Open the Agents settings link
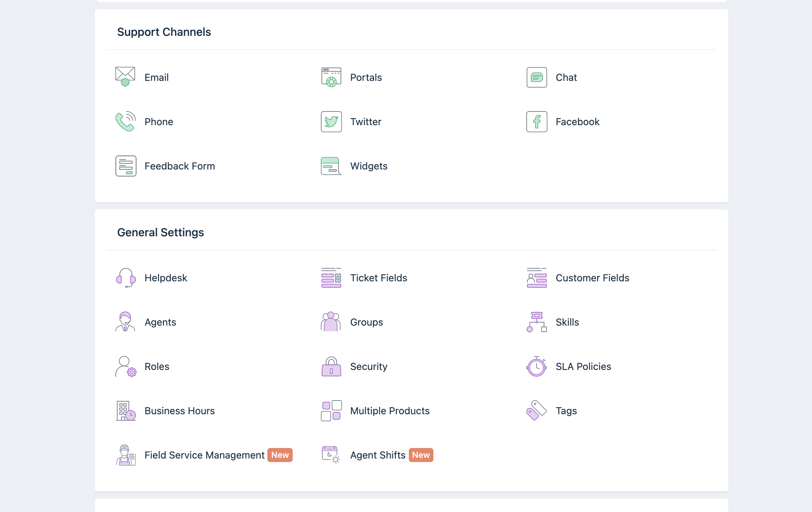The height and width of the screenshot is (512, 812). (160, 322)
